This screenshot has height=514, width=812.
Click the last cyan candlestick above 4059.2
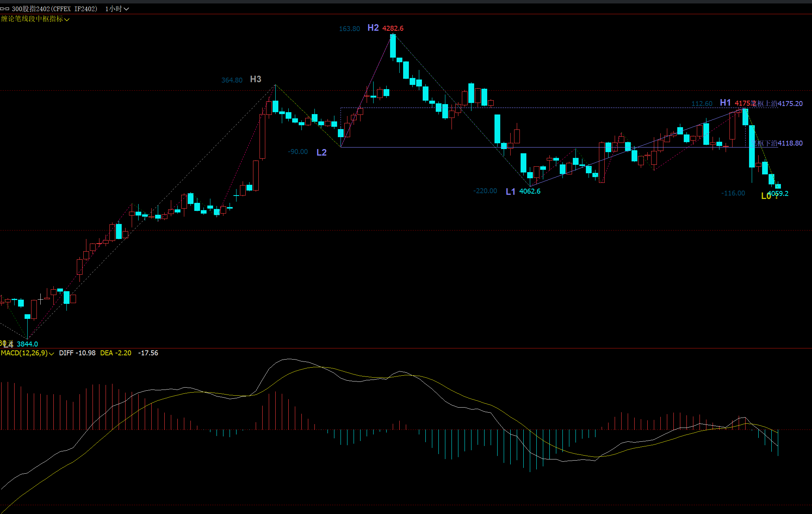click(x=778, y=186)
